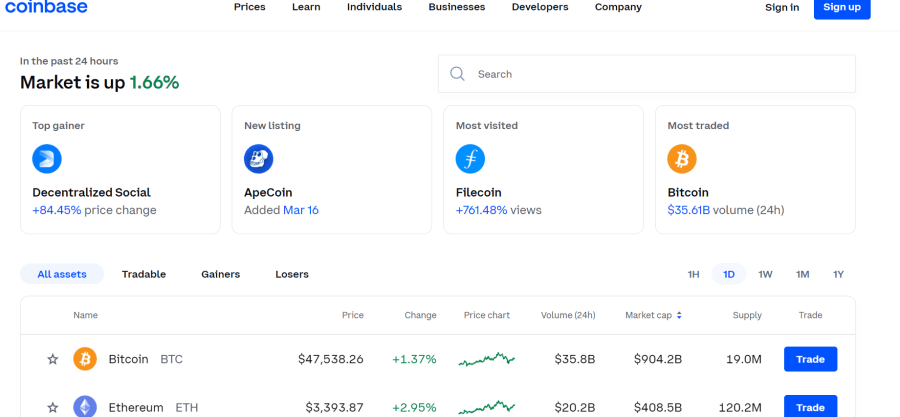The height and width of the screenshot is (417, 900).
Task: Click the $35.61B volume value
Action: point(689,210)
